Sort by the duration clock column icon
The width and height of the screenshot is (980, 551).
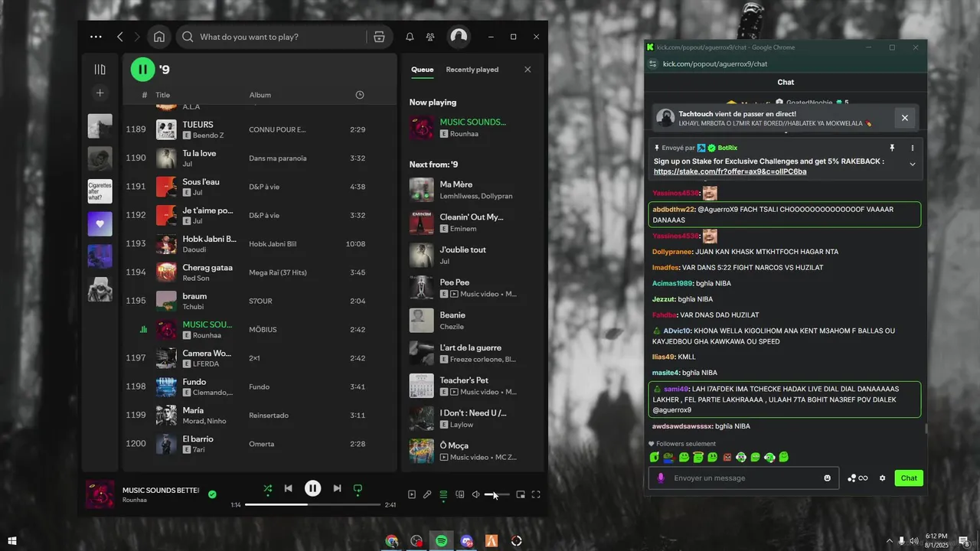click(x=360, y=95)
